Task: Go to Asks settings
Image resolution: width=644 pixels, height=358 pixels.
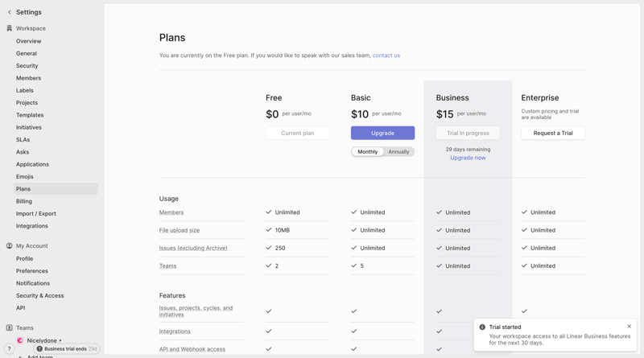Action: pos(23,152)
